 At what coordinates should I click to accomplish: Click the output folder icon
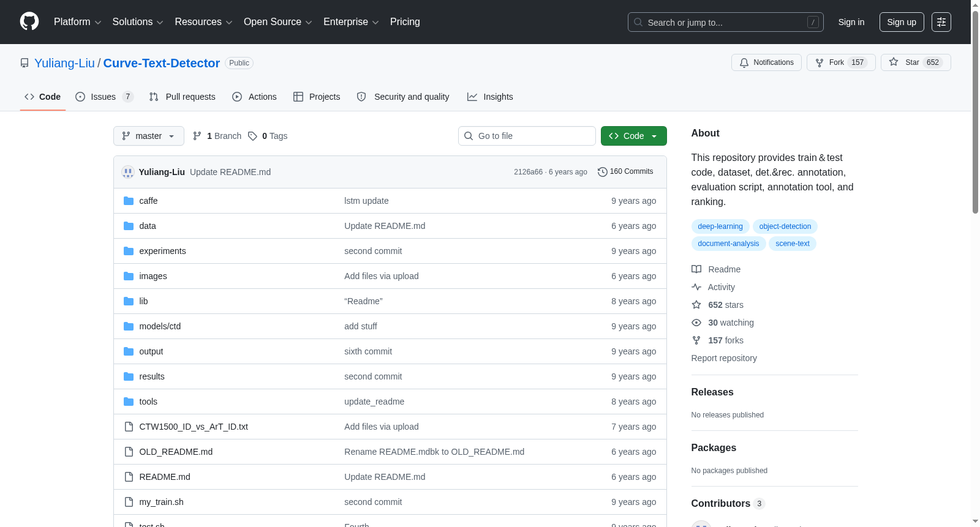coord(129,351)
